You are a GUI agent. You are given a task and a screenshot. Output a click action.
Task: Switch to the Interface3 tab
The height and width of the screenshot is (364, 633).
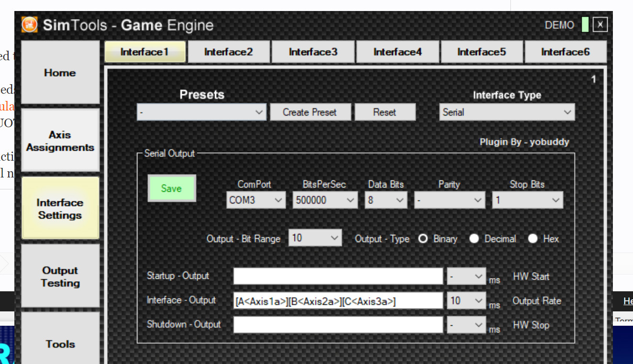click(x=313, y=52)
